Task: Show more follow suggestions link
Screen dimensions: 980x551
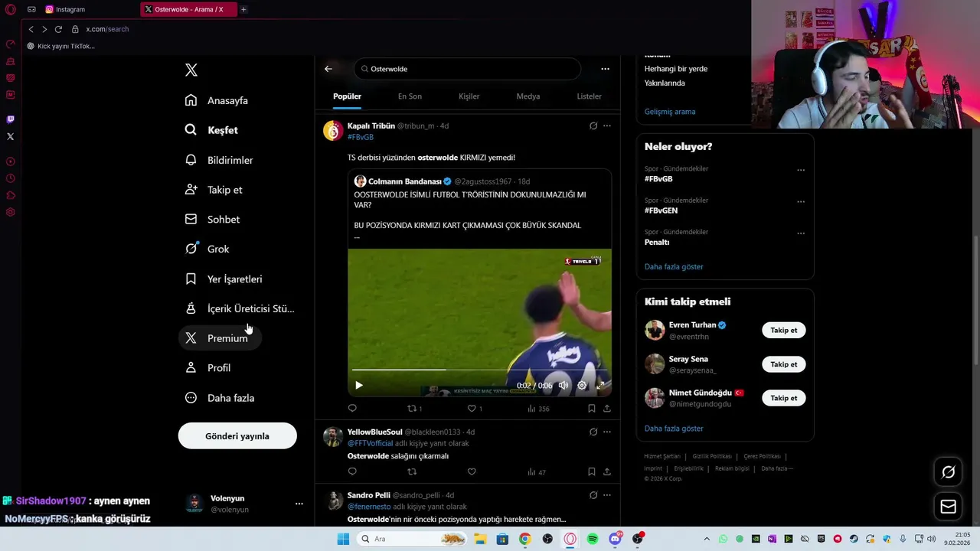Action: [674, 429]
